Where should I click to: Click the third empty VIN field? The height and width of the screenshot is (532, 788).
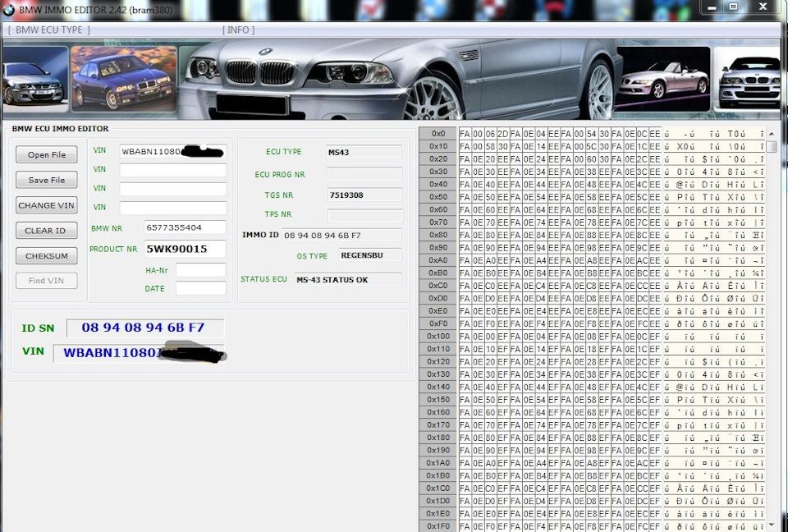(173, 189)
